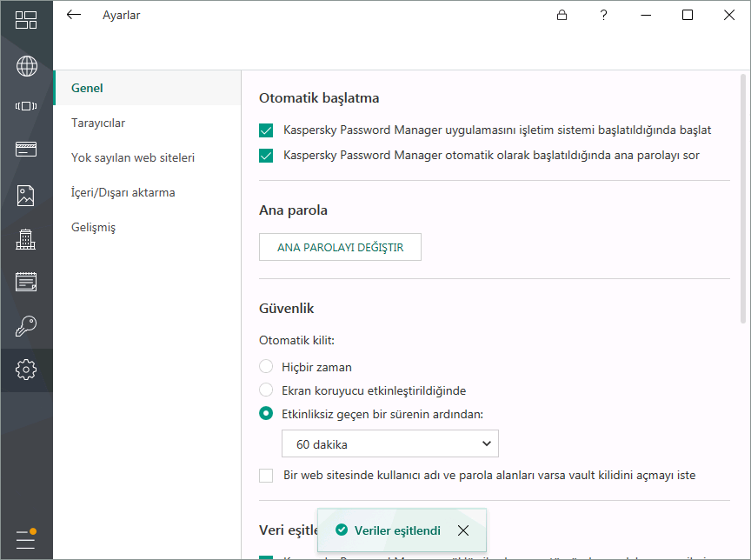Screen dimensions: 751x560
Task: Switch to the Tarayıcılar tab
Action: [147, 123]
